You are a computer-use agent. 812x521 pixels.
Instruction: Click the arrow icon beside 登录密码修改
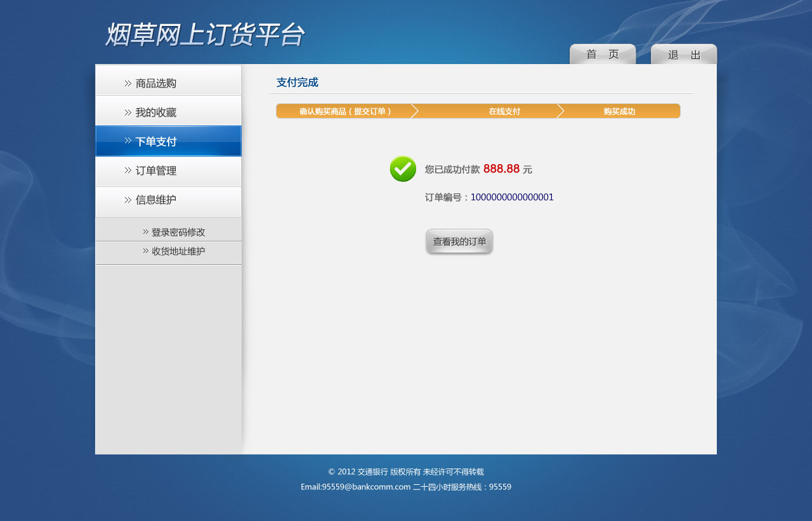[x=146, y=232]
